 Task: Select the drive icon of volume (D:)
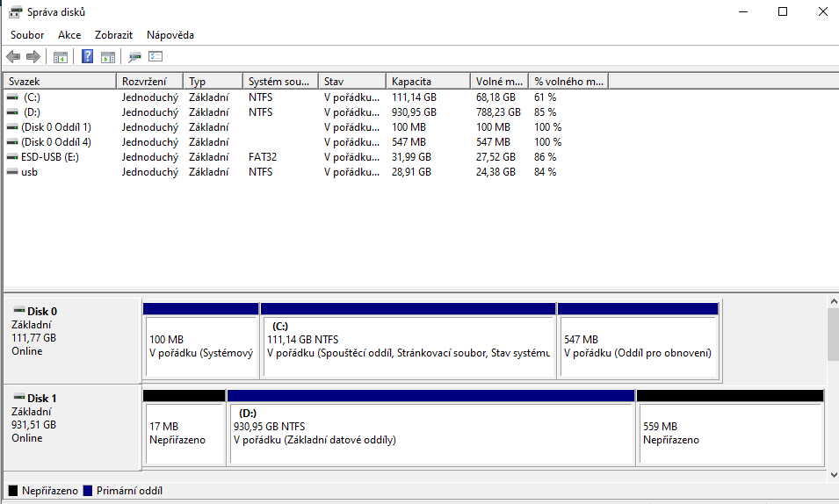point(12,112)
